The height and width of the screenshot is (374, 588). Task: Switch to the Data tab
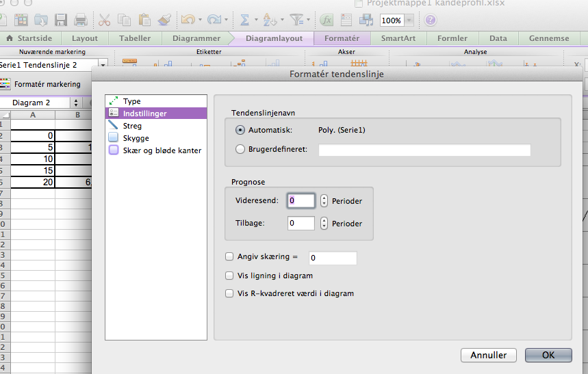coord(498,38)
